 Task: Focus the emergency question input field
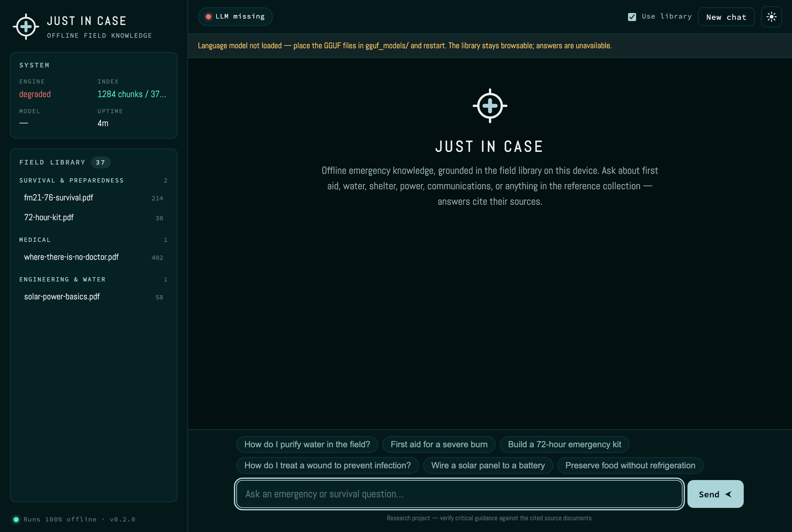point(459,494)
